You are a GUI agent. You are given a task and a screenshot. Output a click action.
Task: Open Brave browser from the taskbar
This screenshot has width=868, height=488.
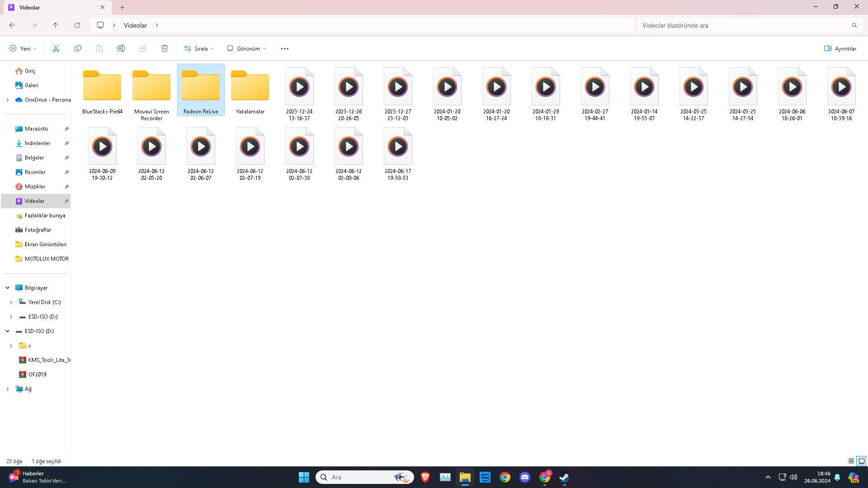[425, 477]
